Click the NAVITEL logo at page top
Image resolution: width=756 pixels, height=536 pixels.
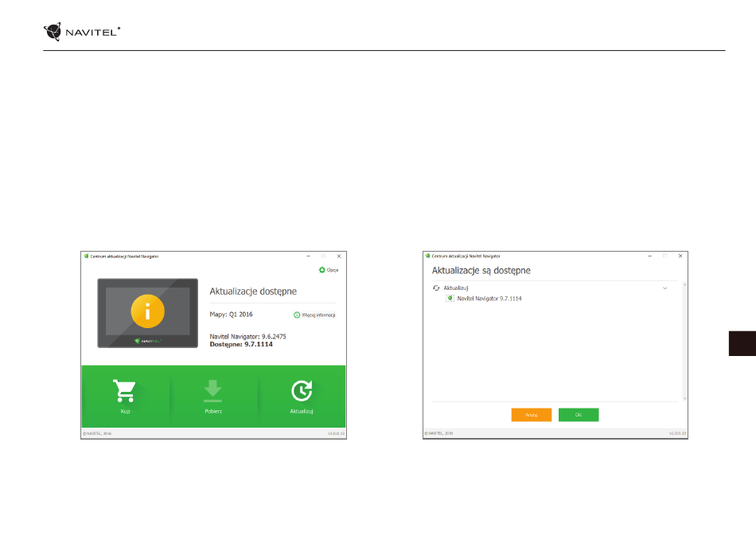coord(82,32)
